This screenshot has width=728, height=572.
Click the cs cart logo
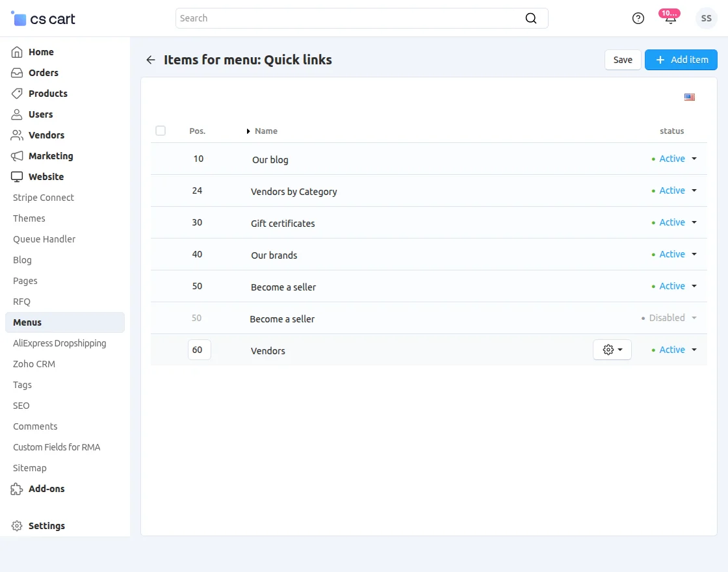point(44,19)
